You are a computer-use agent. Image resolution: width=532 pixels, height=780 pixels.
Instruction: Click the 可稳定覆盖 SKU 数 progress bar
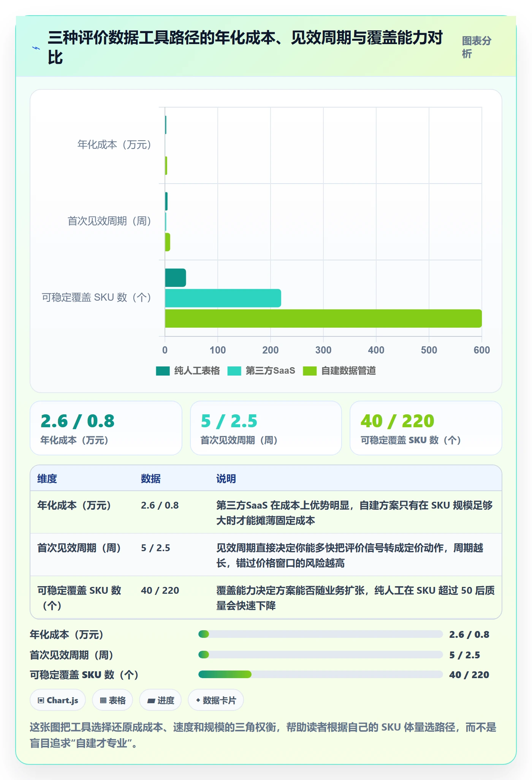(x=321, y=674)
